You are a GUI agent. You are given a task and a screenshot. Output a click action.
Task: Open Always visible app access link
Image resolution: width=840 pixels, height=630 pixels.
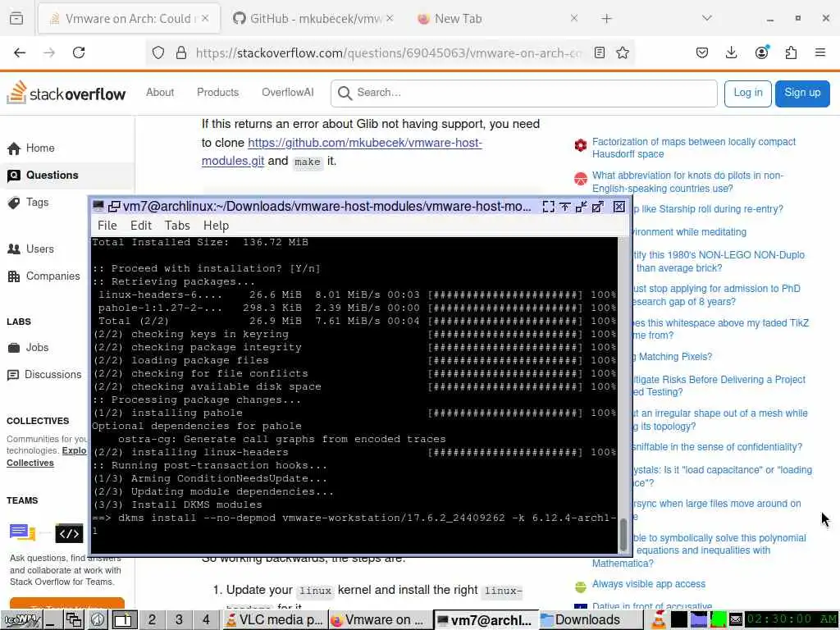648,584
